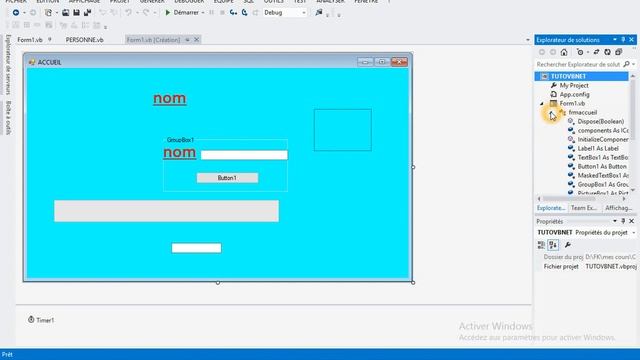Select the Timer1 component in tray
This screenshot has width=640, height=360.
coord(41,320)
